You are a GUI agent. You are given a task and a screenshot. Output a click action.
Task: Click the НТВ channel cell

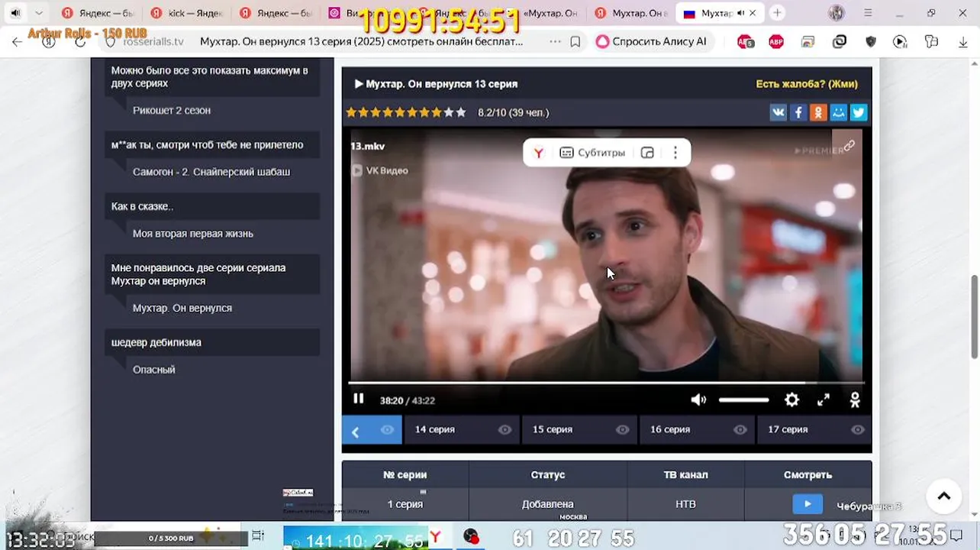685,504
